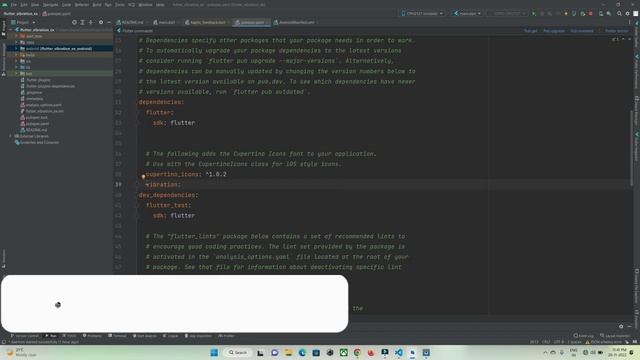Click Select Opened File target icon
640x360 pixels.
click(74, 22)
